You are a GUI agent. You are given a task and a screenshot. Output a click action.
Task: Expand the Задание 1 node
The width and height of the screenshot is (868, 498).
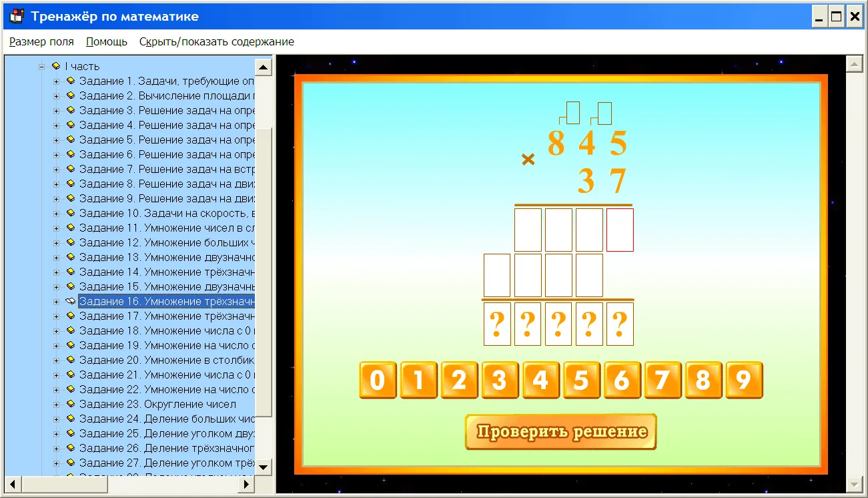pyautogui.click(x=56, y=81)
